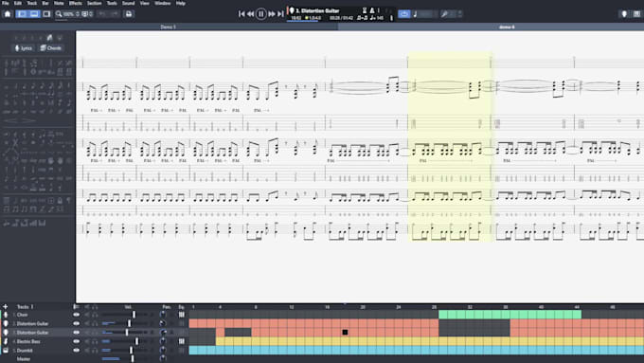This screenshot has height=363, width=644.
Task: Hide the Drumkit track eye icon
Action: (77, 351)
